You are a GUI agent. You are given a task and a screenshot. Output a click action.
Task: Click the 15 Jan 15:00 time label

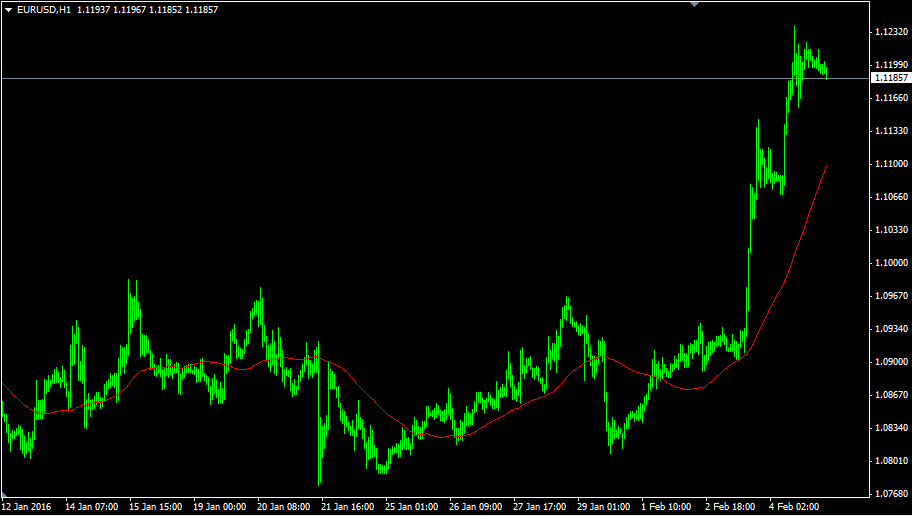tap(156, 507)
